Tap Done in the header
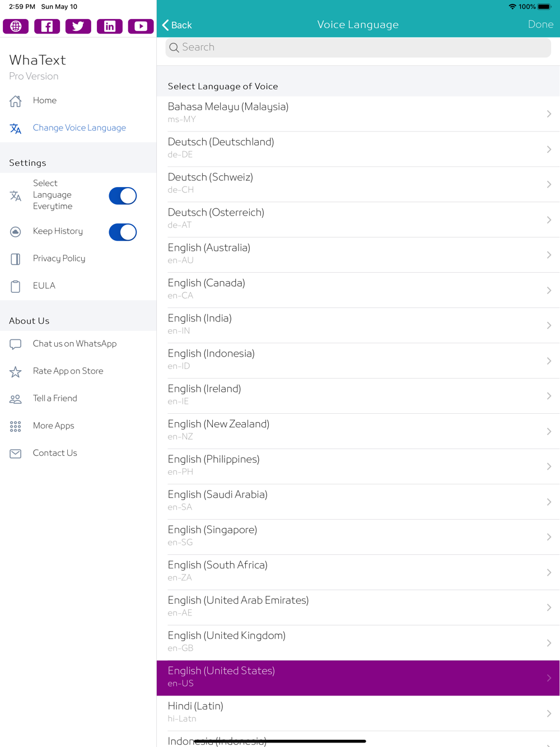The height and width of the screenshot is (747, 560). (540, 25)
